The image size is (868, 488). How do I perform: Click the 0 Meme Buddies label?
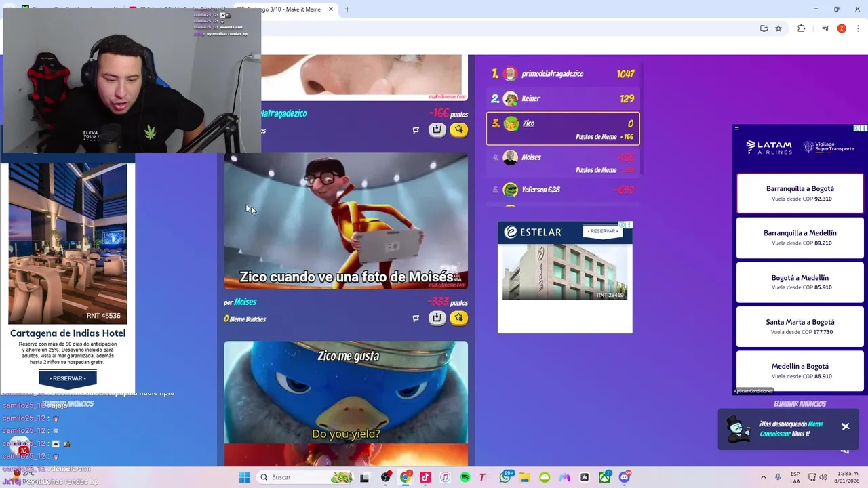[245, 319]
